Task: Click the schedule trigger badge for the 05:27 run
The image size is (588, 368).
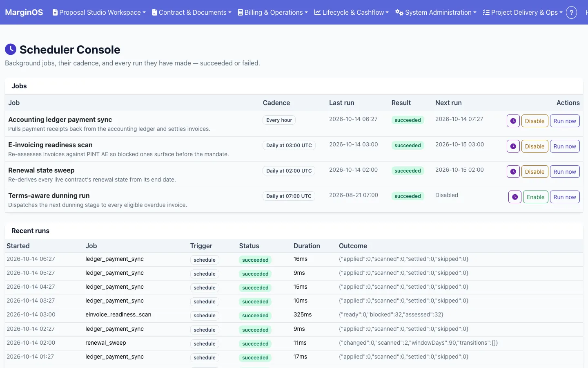Action: pyautogui.click(x=205, y=274)
